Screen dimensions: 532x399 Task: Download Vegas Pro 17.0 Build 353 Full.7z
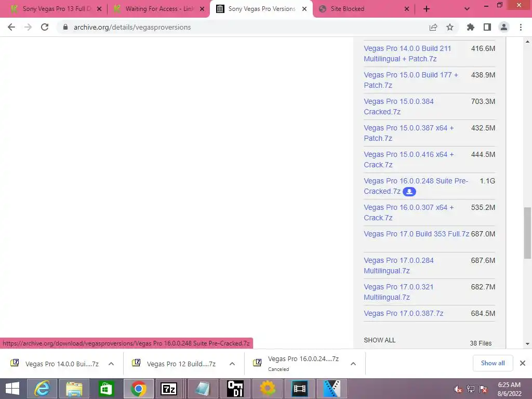tap(416, 234)
